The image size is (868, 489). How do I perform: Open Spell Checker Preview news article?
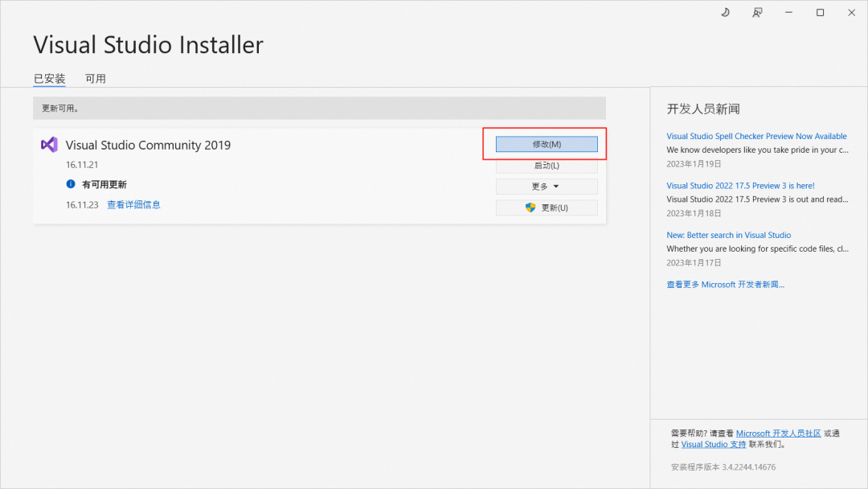coord(756,136)
